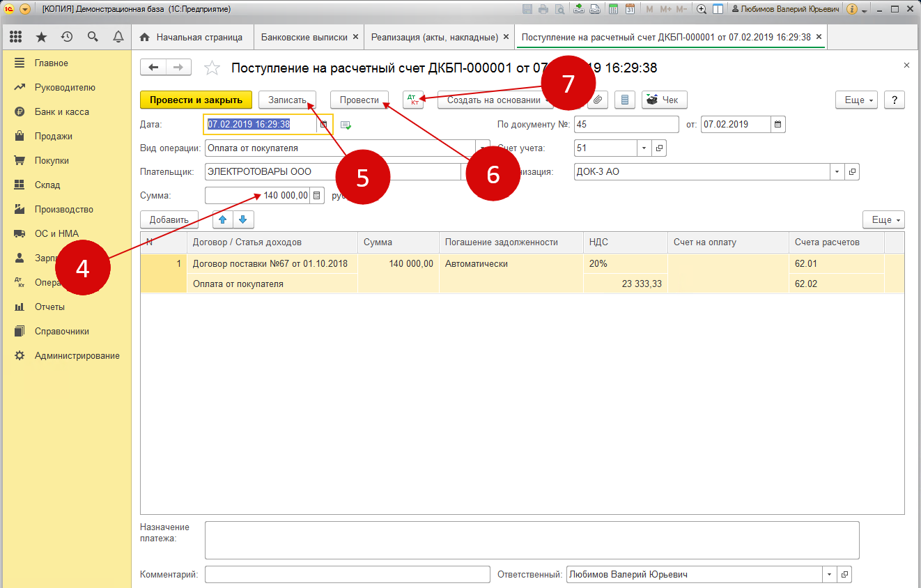This screenshot has width=921, height=588.
Task: Click the print preview icon in title bar
Action: [559, 10]
